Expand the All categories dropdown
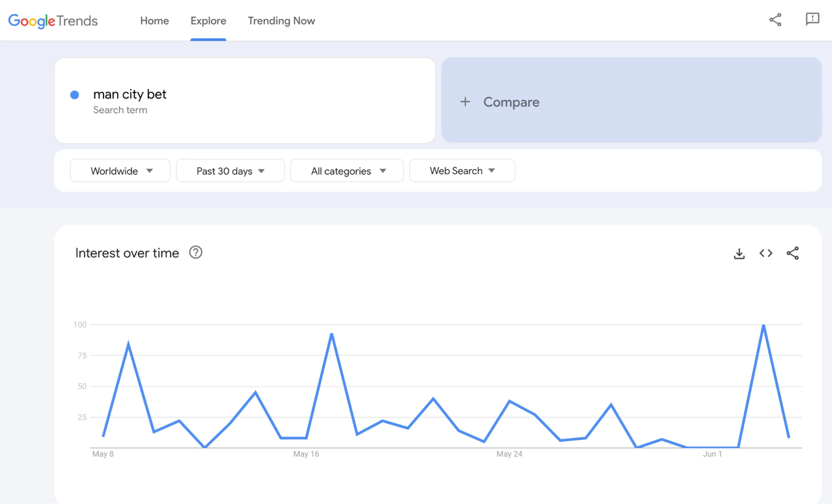Image resolution: width=832 pixels, height=504 pixels. (347, 171)
